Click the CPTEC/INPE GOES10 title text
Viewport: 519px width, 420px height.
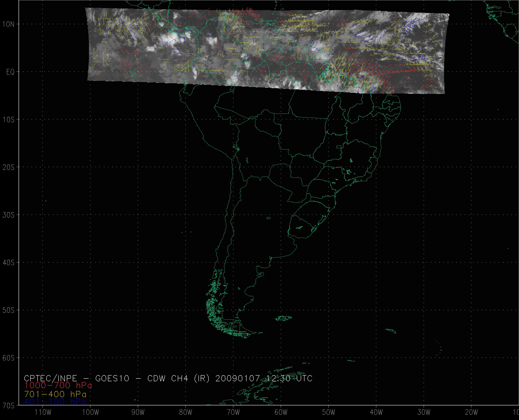(168, 378)
